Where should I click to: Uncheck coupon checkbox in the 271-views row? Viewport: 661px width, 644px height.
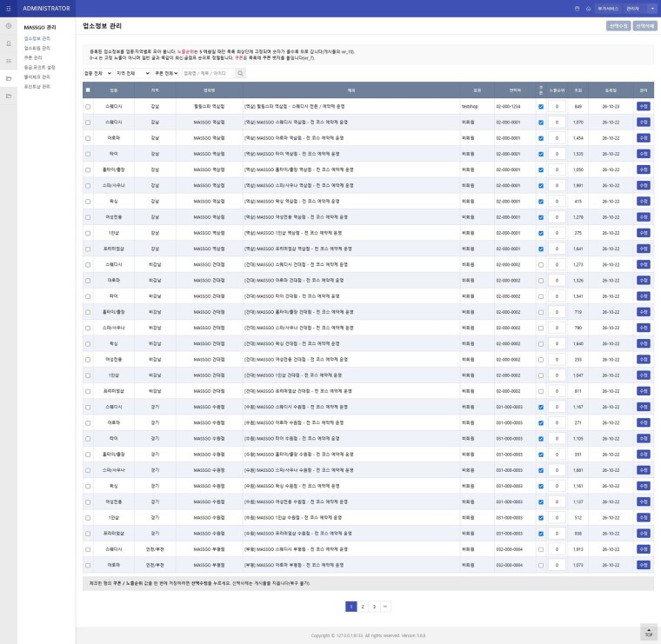point(541,423)
